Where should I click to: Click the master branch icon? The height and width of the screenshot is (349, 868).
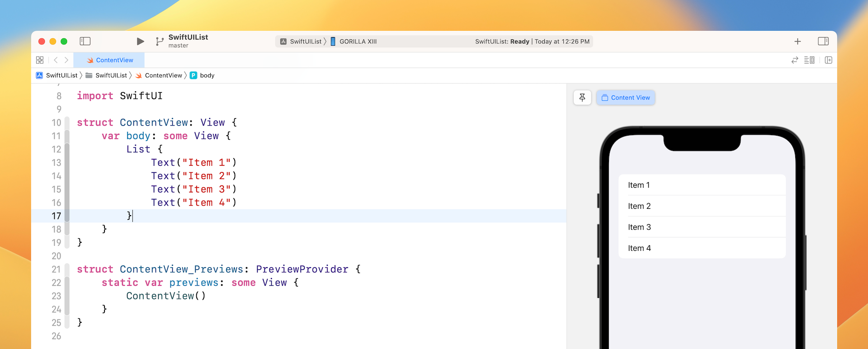159,41
